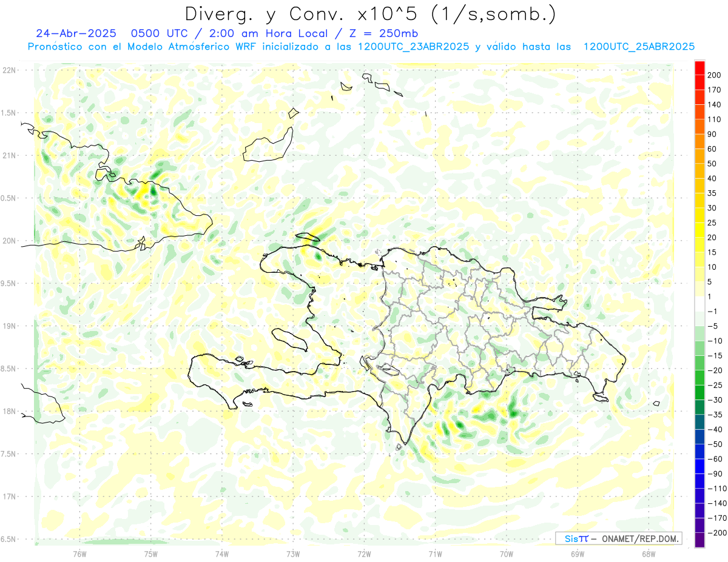Click the '73W' longitude label
Viewport: 728px width, 562px height.
click(x=293, y=553)
